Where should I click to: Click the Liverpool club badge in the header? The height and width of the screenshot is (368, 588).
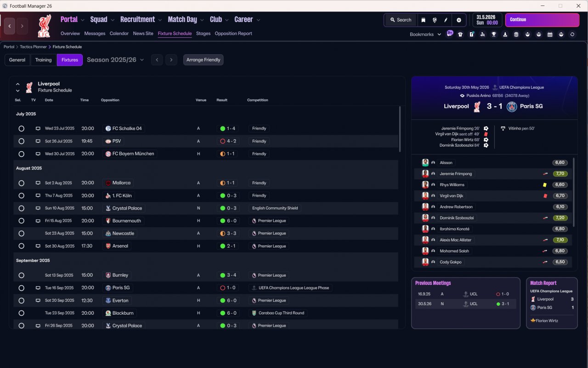tap(45, 26)
